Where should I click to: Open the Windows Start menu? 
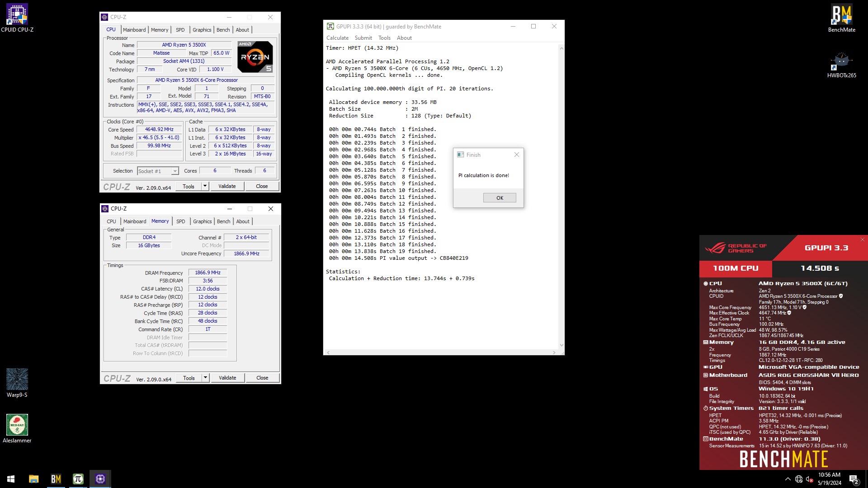(x=11, y=479)
